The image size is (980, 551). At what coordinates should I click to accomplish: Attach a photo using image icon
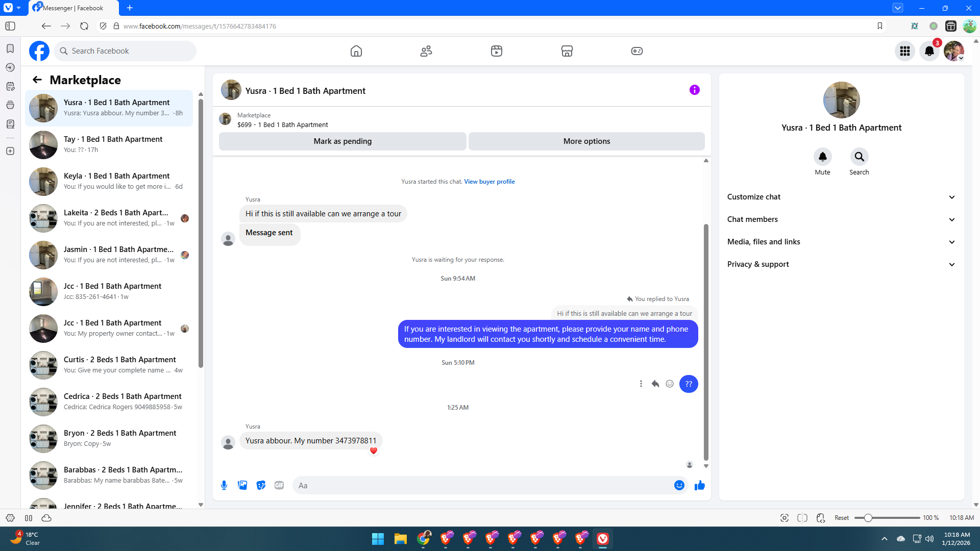[x=242, y=485]
